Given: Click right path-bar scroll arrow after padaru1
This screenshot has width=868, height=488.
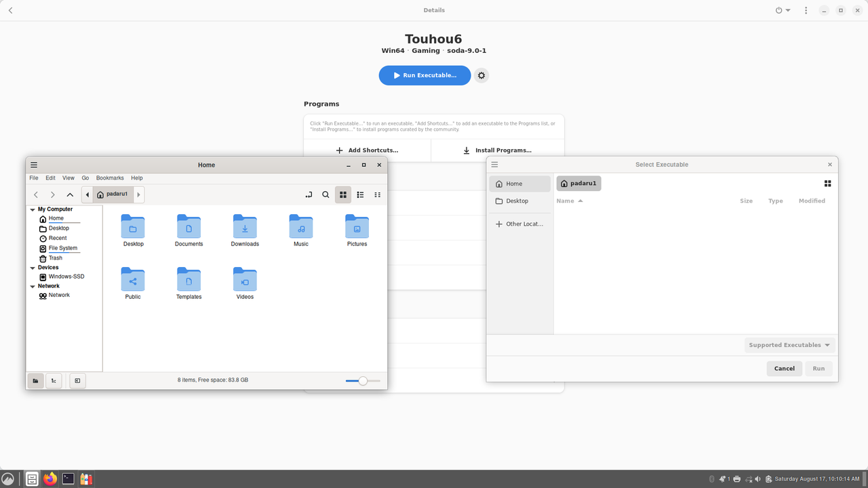Looking at the screenshot, I should (138, 195).
